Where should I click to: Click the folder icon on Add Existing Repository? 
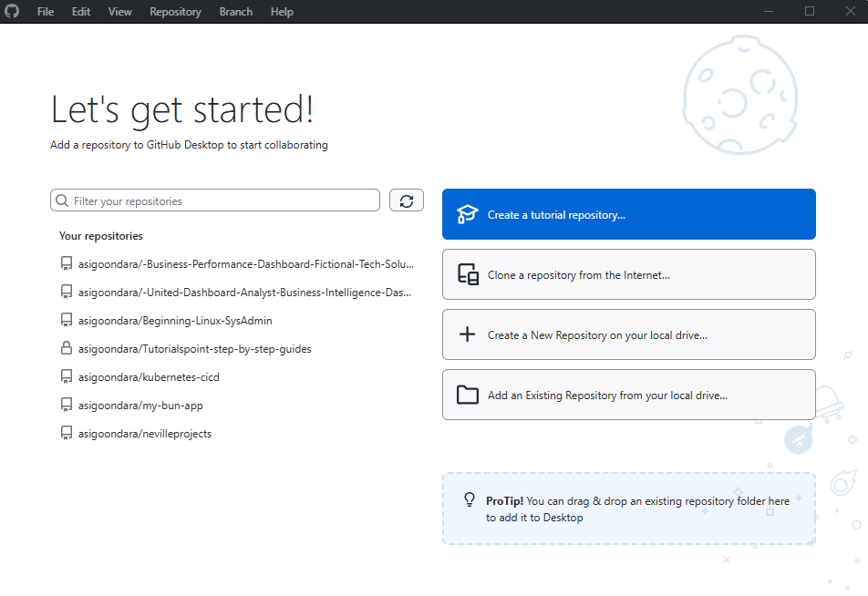pos(468,395)
